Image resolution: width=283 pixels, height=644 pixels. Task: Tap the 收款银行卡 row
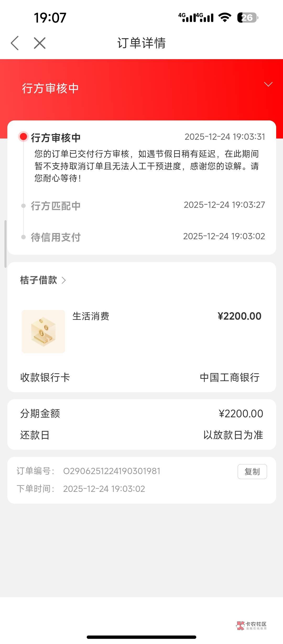click(141, 377)
